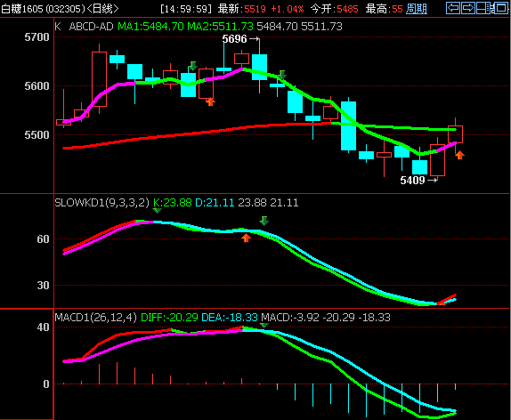Open the 周期 period link
The image size is (511, 420).
coord(417,9)
